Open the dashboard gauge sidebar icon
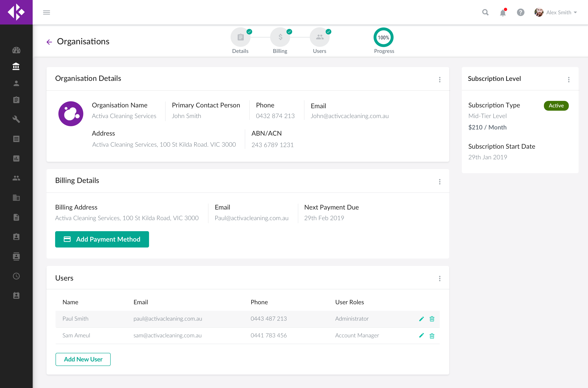588x388 pixels. pyautogui.click(x=16, y=50)
